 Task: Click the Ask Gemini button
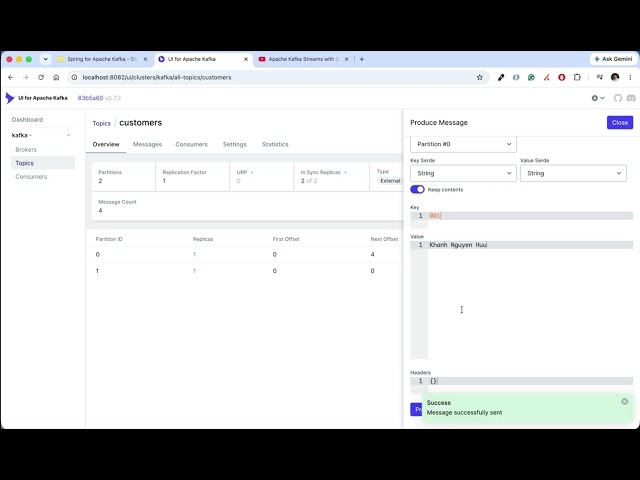point(613,59)
